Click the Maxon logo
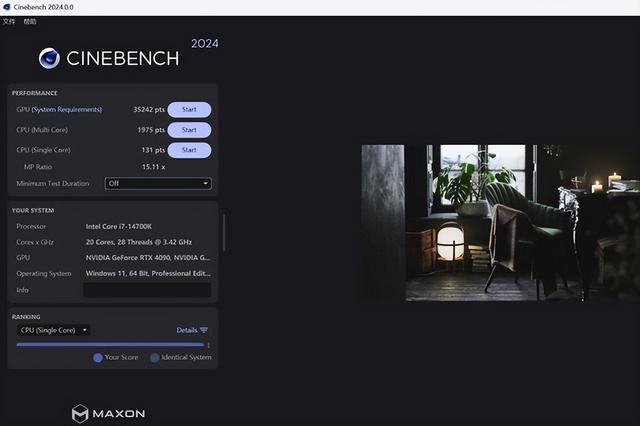 click(x=109, y=414)
